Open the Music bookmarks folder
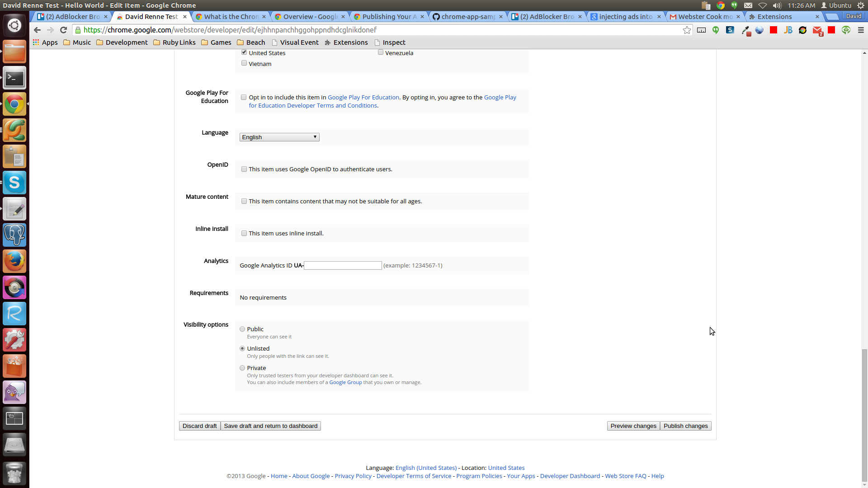This screenshot has width=868, height=488. pos(77,42)
